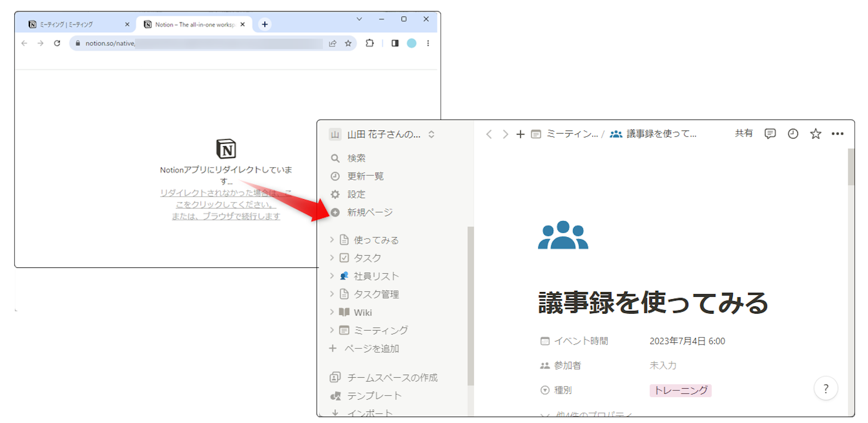
Task: Bookmark this page in Chrome address bar
Action: (x=348, y=43)
